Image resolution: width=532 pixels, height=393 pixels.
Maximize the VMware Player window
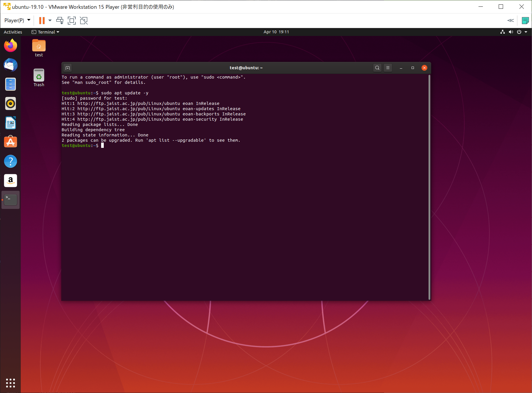501,7
